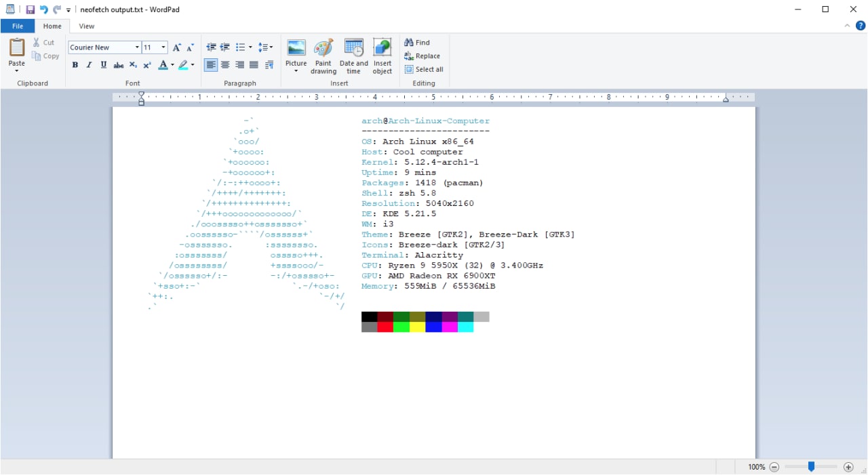Zoom out with minus button
The width and height of the screenshot is (868, 475).
[774, 467]
